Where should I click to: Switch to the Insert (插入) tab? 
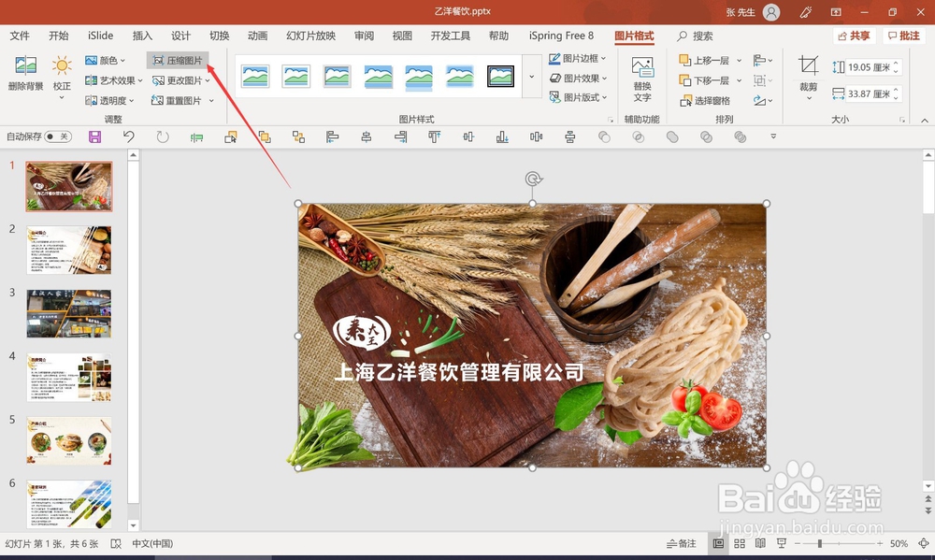point(142,36)
